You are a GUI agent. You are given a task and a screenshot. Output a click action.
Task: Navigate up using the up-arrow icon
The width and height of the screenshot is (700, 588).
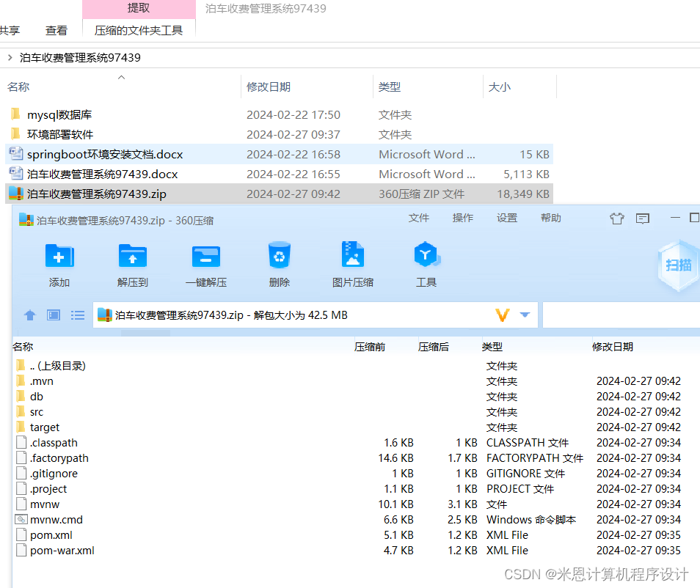click(x=29, y=315)
